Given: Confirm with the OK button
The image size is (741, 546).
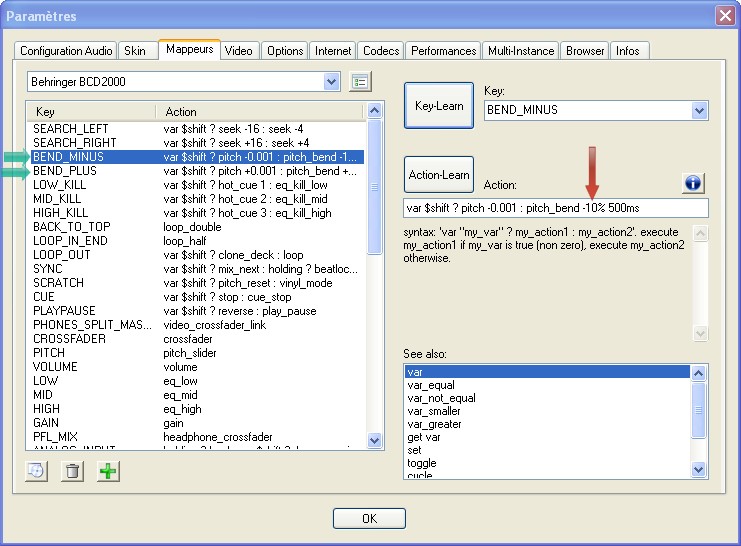Looking at the screenshot, I should [369, 518].
